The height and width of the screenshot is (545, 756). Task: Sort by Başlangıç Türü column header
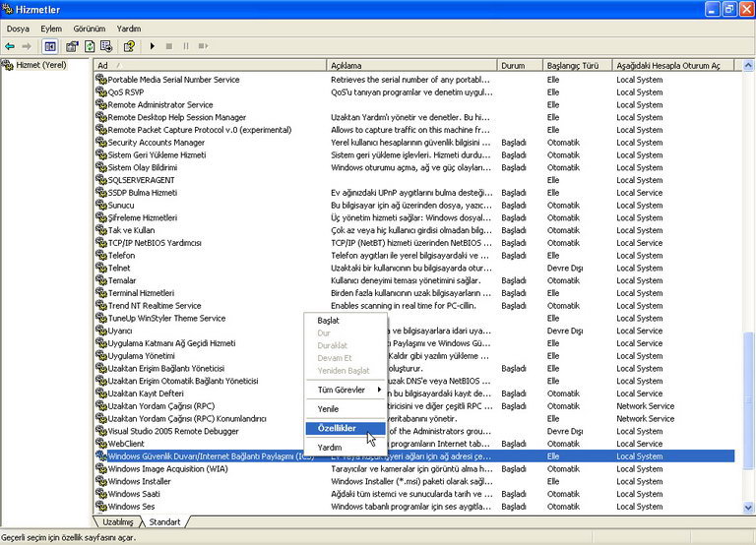[x=577, y=65]
